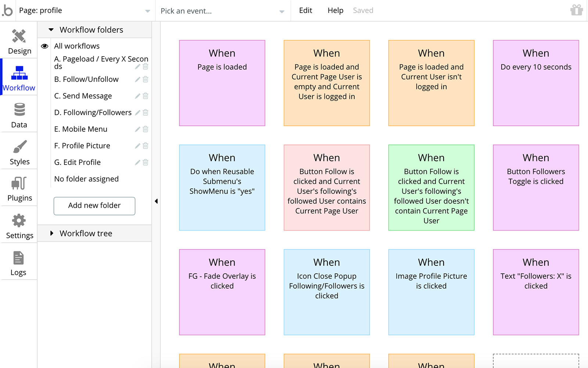Open Do every 10 seconds event

coord(536,83)
